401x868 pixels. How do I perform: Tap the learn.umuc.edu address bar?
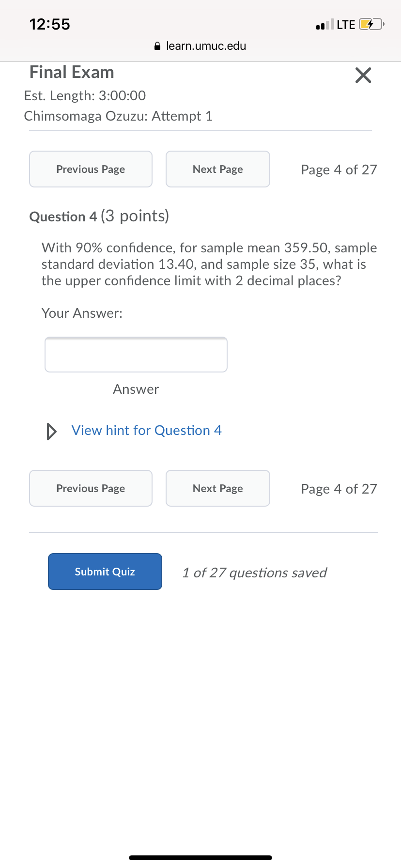click(206, 46)
